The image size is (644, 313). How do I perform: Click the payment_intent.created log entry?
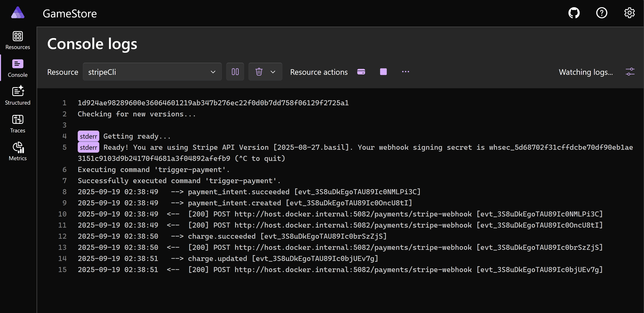(x=245, y=203)
